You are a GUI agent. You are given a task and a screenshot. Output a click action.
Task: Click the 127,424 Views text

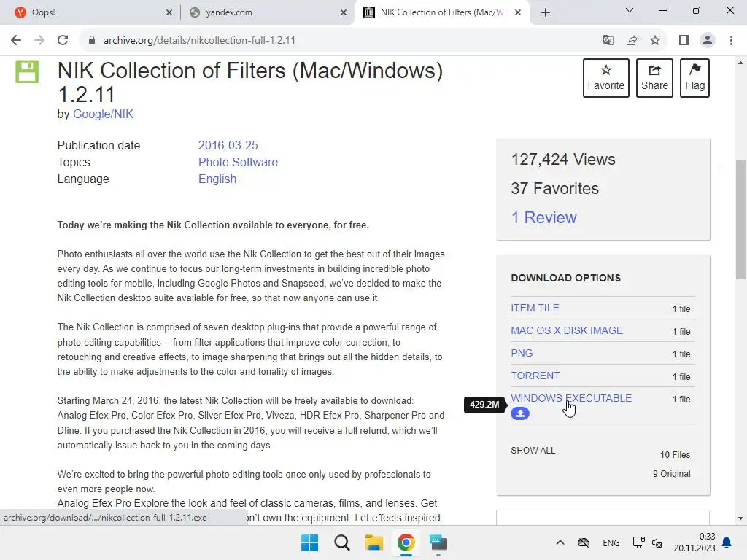[563, 160]
